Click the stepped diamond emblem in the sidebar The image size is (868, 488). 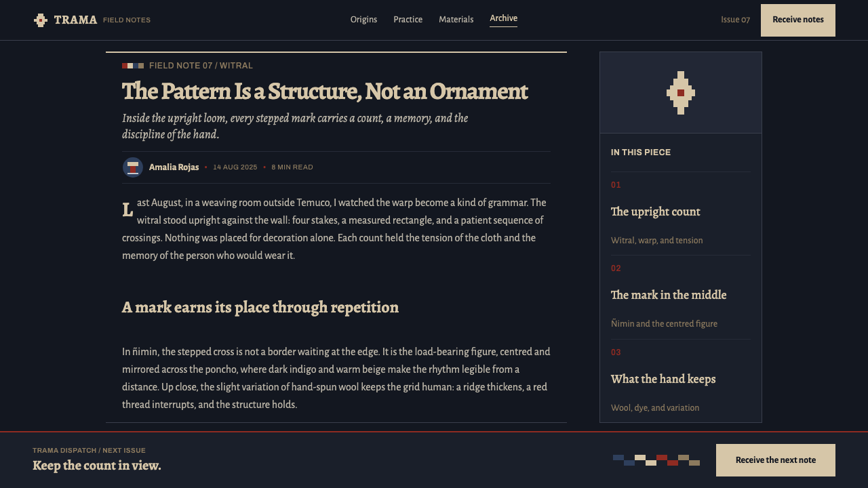pyautogui.click(x=681, y=93)
